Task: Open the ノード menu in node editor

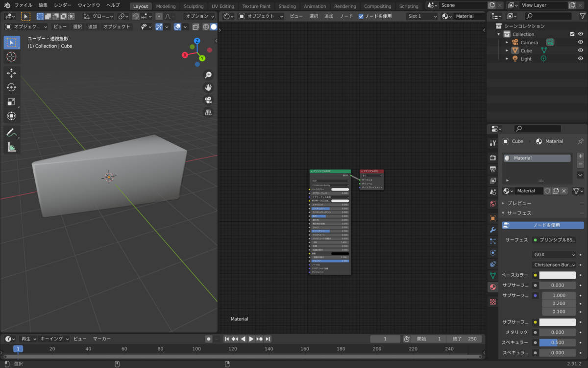Action: coord(346,16)
